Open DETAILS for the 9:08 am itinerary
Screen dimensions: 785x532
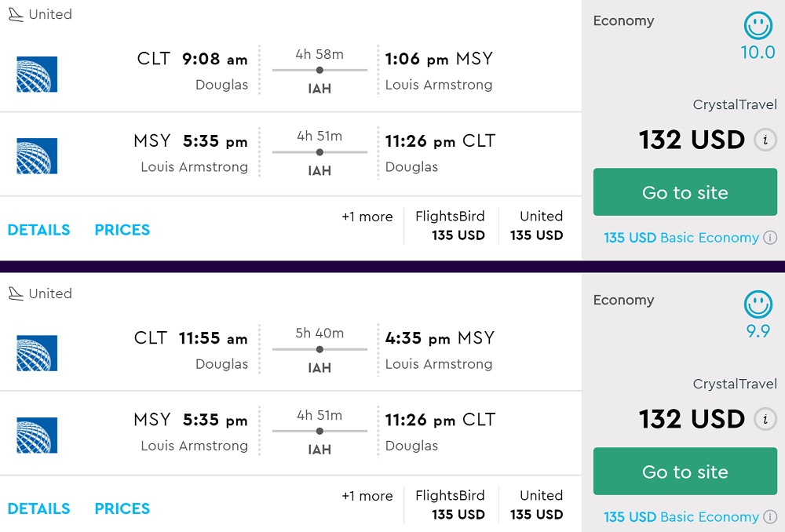click(x=38, y=230)
